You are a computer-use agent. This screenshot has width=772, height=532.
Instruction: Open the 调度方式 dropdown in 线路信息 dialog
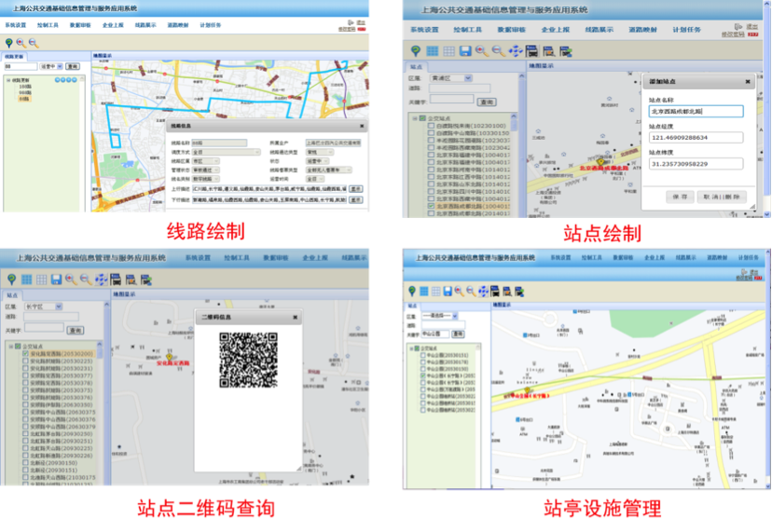pos(226,152)
